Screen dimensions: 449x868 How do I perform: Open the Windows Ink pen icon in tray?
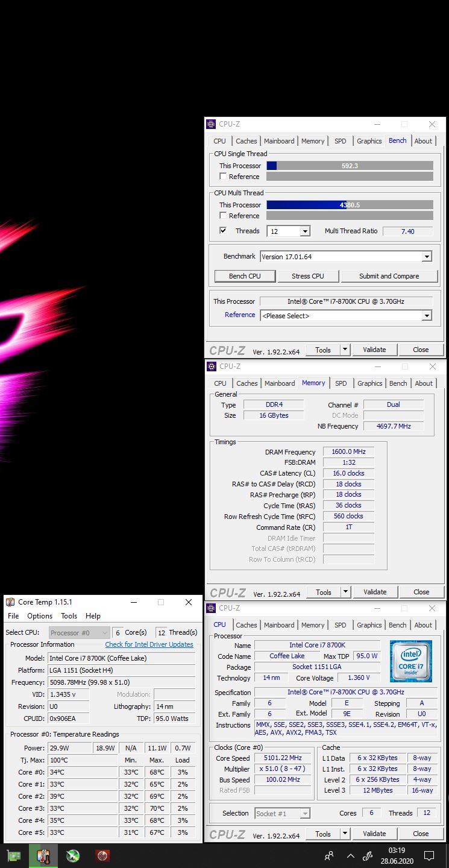coord(368,856)
